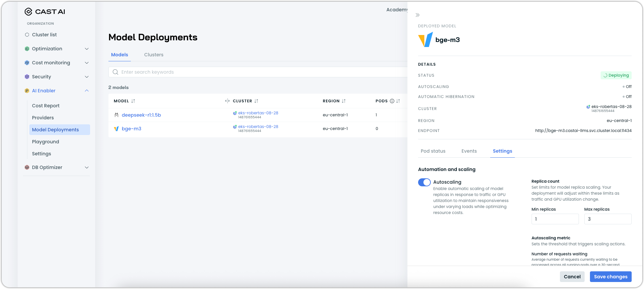Click the Save changes button
This screenshot has width=644, height=289.
click(x=611, y=277)
